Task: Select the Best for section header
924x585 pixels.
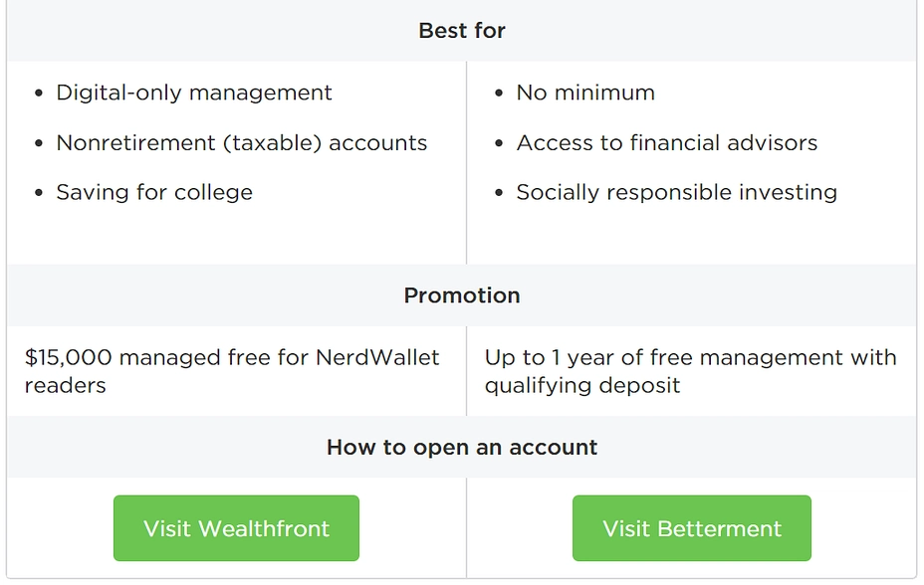Action: click(462, 31)
